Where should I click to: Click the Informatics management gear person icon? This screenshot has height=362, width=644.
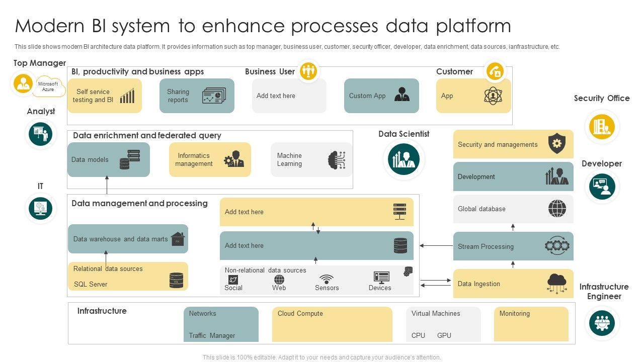coord(234,159)
